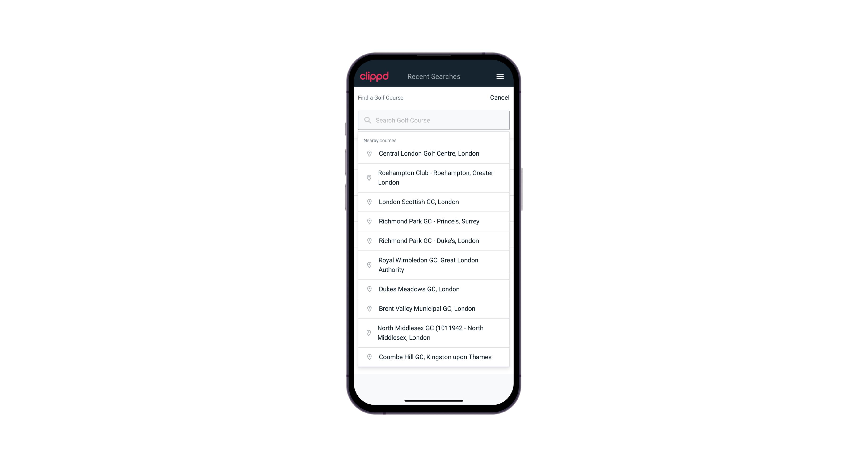
Task: Click the Clippd logo icon
Action: 375,76
